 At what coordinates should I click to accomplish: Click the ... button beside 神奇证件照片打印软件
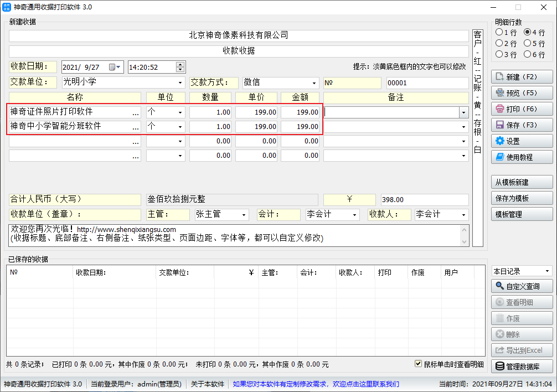[136, 112]
